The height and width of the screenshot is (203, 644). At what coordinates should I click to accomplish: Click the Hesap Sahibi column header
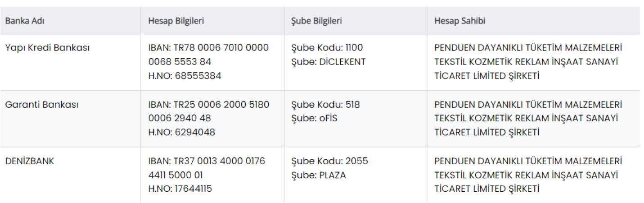click(x=456, y=21)
